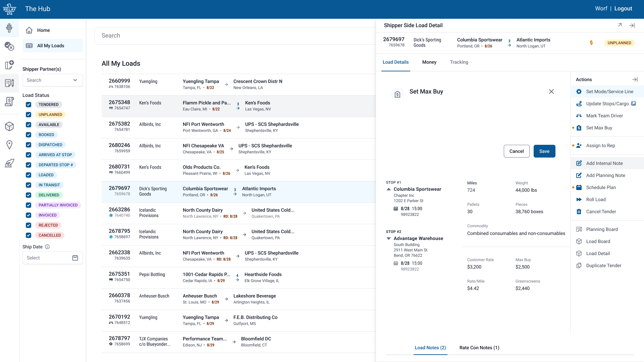This screenshot has width=644, height=362.
Task: Open the planning board icon in left rail
Action: tap(9, 83)
